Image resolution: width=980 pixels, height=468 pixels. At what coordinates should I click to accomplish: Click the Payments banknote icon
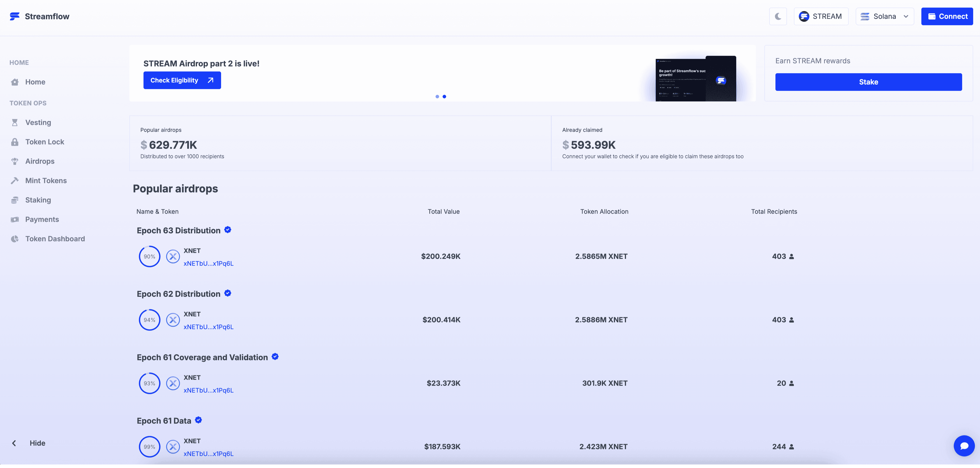15,219
